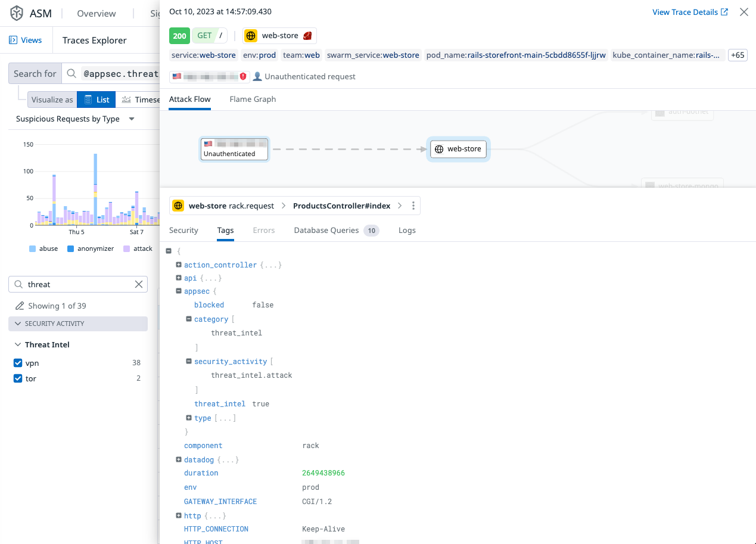Open the Database Queries tab
The height and width of the screenshot is (544, 756).
(337, 230)
